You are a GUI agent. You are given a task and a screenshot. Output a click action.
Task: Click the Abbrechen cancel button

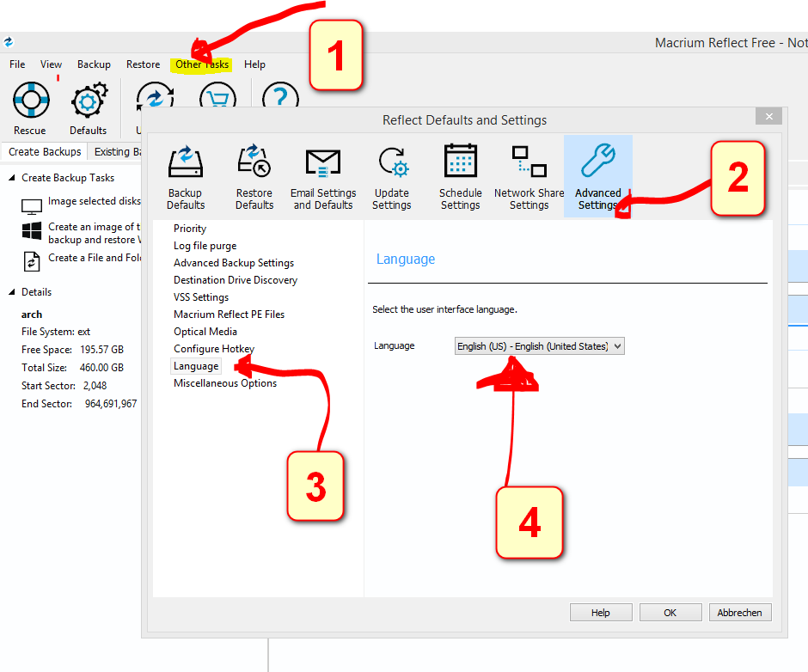click(740, 613)
